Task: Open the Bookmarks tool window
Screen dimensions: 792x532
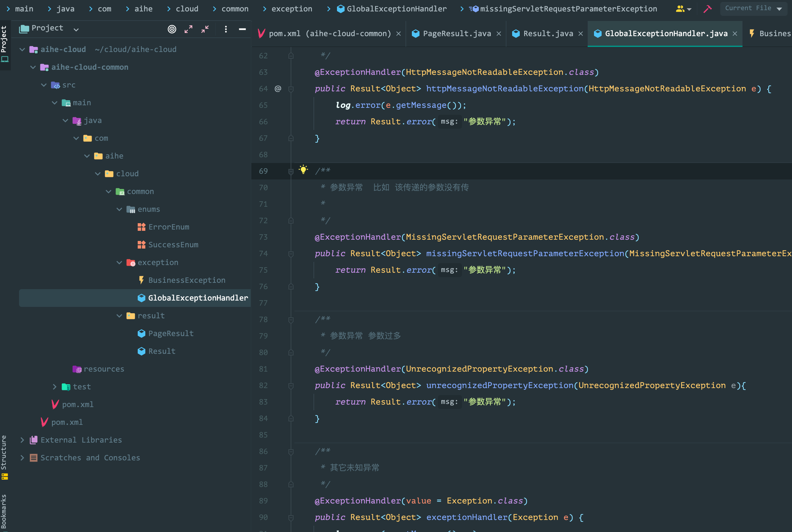Action: point(4,512)
